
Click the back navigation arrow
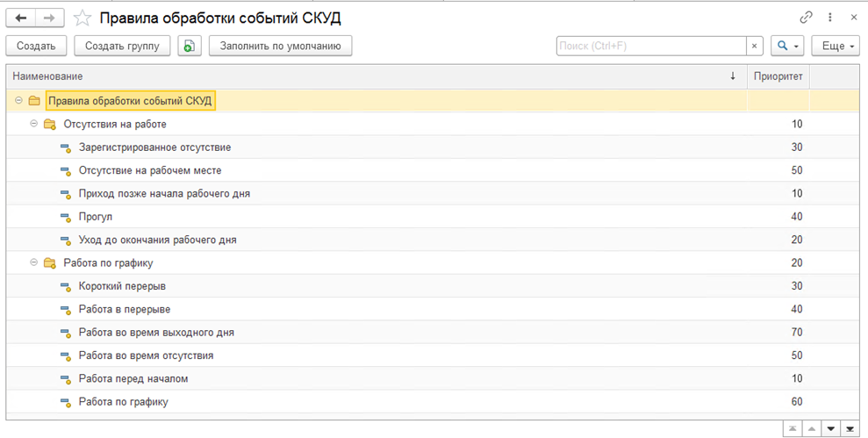[21, 18]
